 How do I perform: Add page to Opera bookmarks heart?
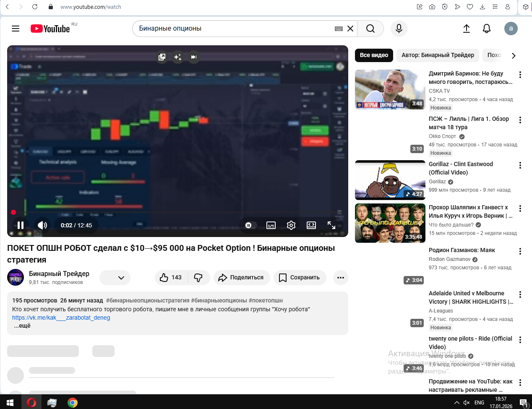[x=470, y=7]
